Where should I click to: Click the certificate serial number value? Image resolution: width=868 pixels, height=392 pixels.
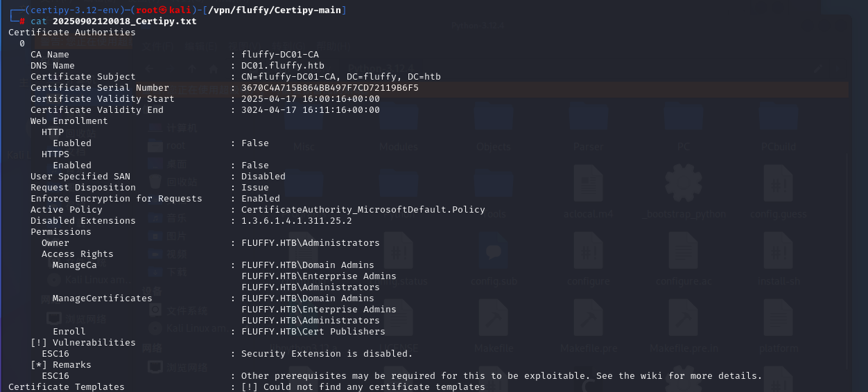coord(329,88)
